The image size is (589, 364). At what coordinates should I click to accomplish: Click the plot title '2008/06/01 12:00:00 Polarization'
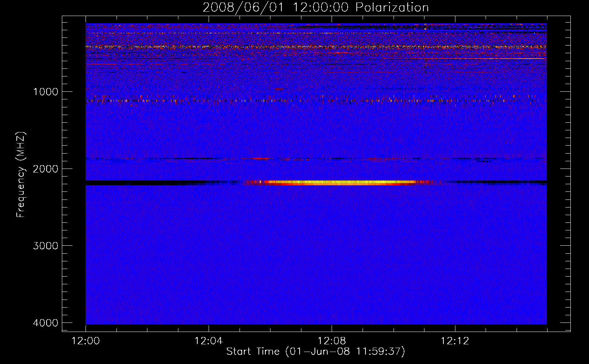(x=316, y=7)
